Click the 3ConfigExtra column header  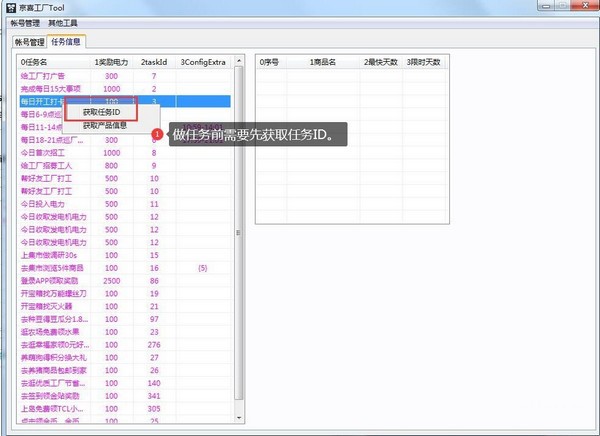coord(203,62)
